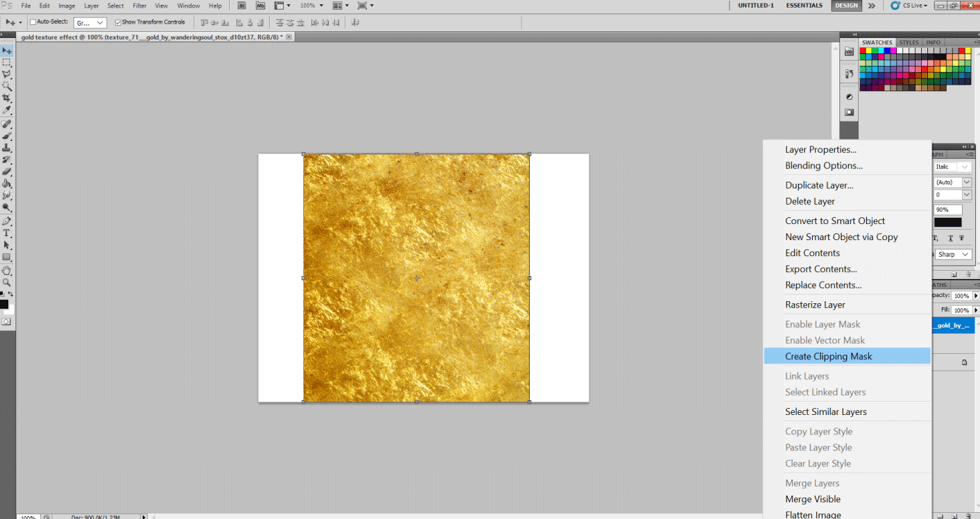Select the Lasso tool

click(x=8, y=73)
